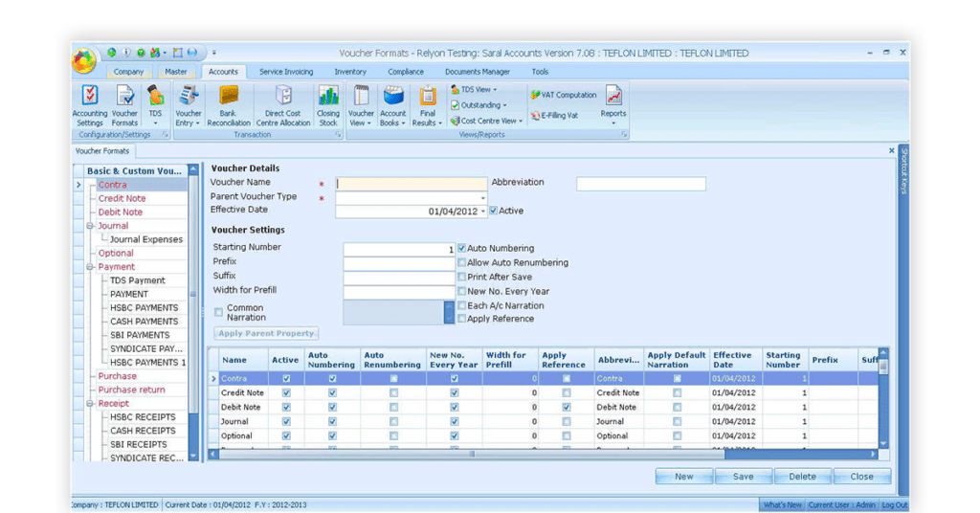Sort grid by Effective Date column header
The width and height of the screenshot is (980, 513).
(x=735, y=360)
